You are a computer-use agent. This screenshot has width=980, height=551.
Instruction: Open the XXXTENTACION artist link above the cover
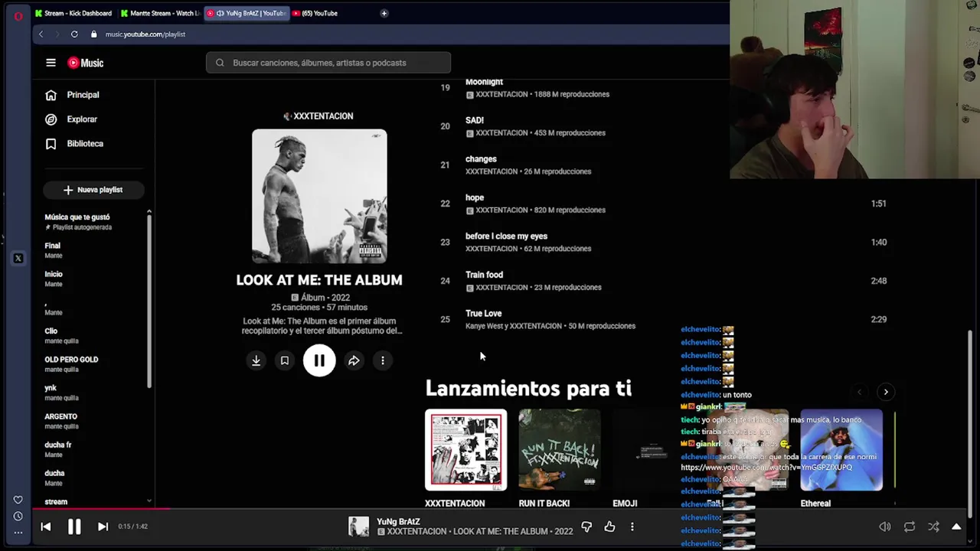(x=318, y=116)
